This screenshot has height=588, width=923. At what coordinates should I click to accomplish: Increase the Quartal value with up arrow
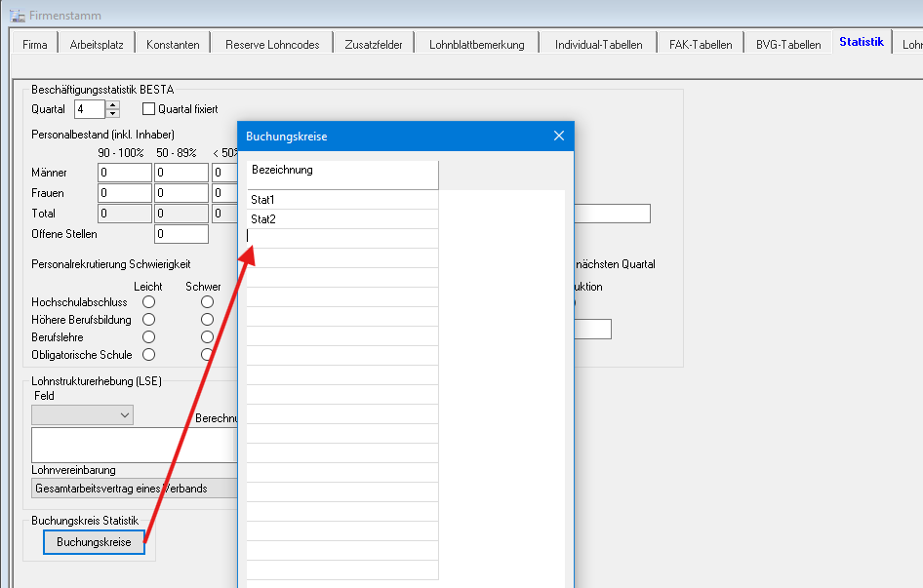[113, 104]
